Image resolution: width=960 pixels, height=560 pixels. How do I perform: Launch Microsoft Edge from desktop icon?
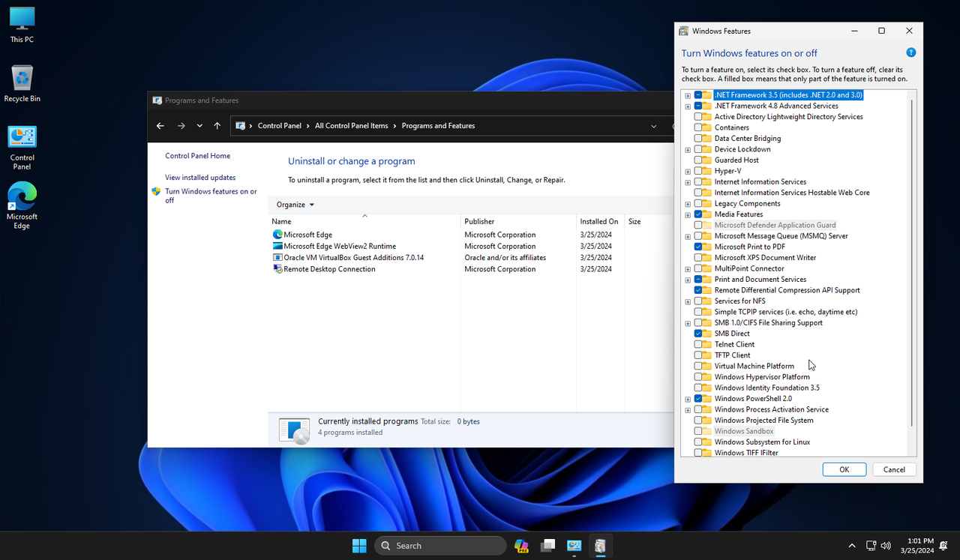[x=22, y=205]
